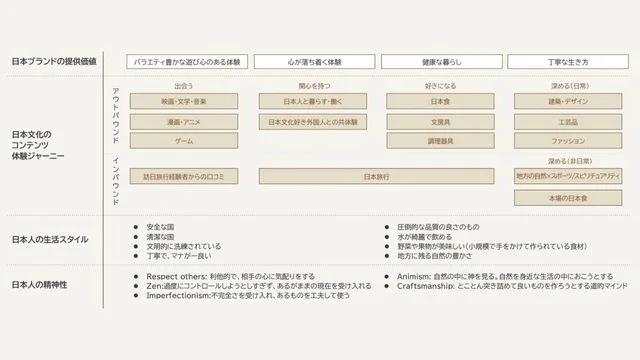
Task: Select the 調理器具 box
Action: (440, 141)
